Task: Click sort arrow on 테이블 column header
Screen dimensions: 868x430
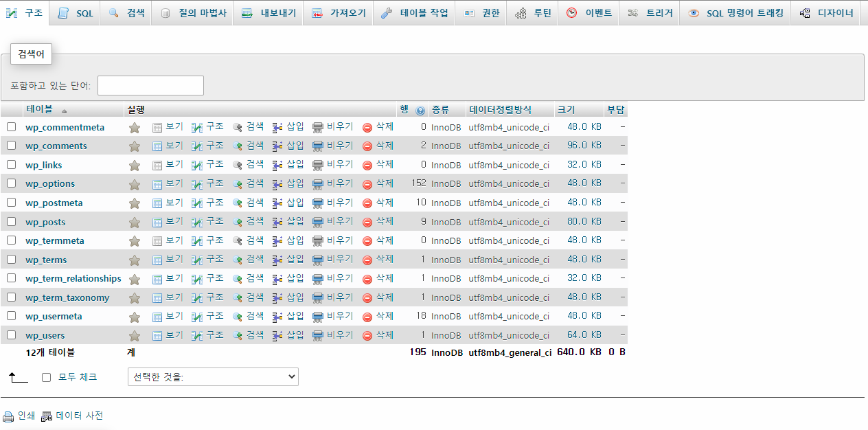Action: click(x=65, y=111)
